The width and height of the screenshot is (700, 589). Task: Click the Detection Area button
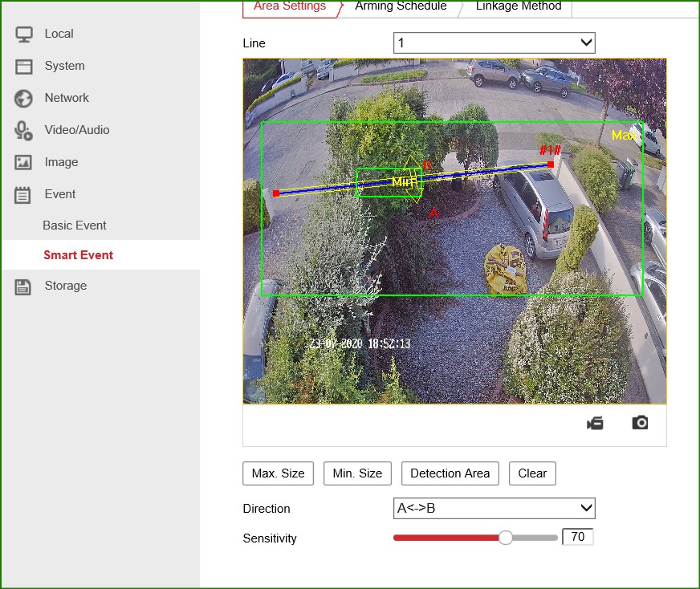click(x=450, y=473)
